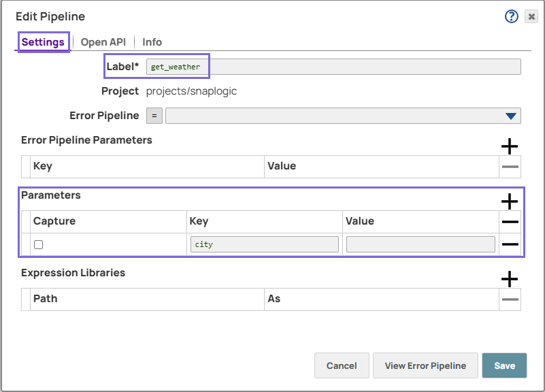Select the Settings tab
This screenshot has width=545, height=392.
point(43,42)
